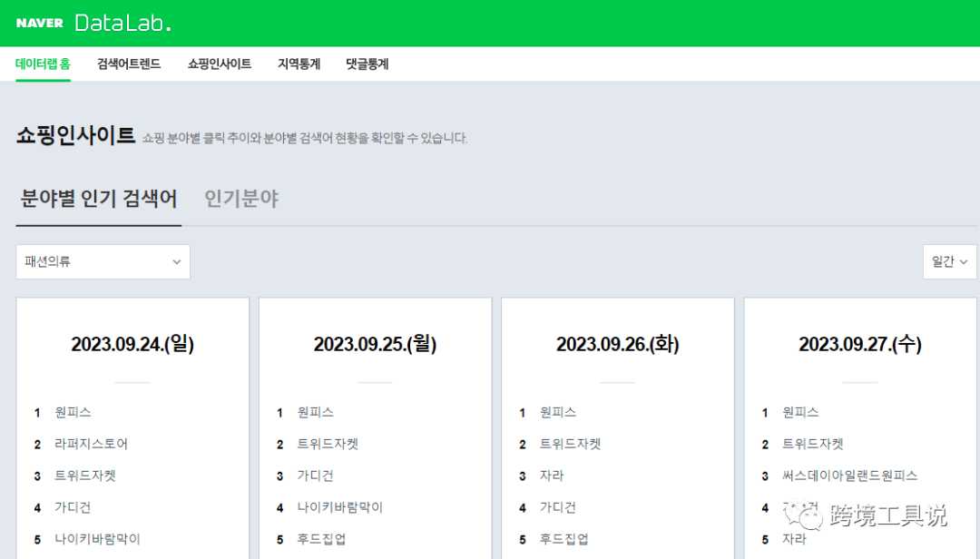Click 나이키바람막이 in the 09.25 list
Screen dimensions: 980x559
[340, 507]
